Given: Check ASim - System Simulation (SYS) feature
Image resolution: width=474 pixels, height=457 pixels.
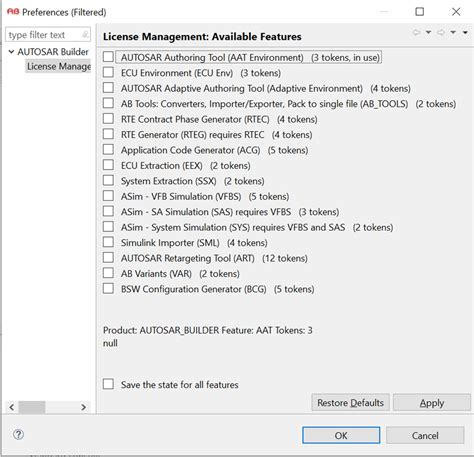Looking at the screenshot, I should tap(108, 227).
